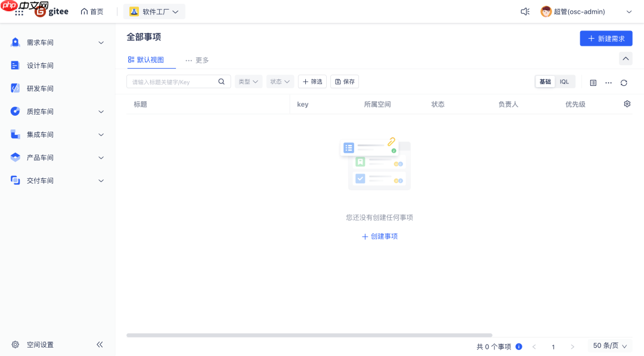Switch query mode to IQL
Viewport: 644px width, 356px height.
tap(564, 81)
